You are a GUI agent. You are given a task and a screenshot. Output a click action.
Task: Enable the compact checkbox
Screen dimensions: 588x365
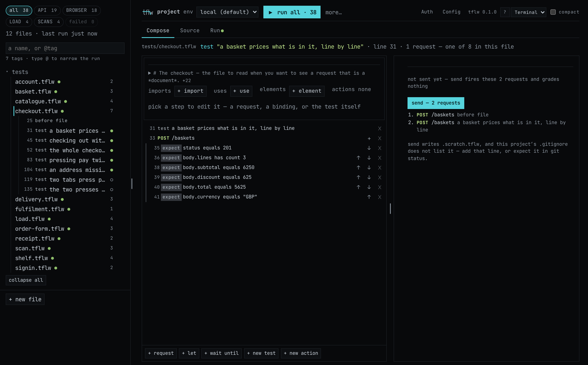point(553,12)
